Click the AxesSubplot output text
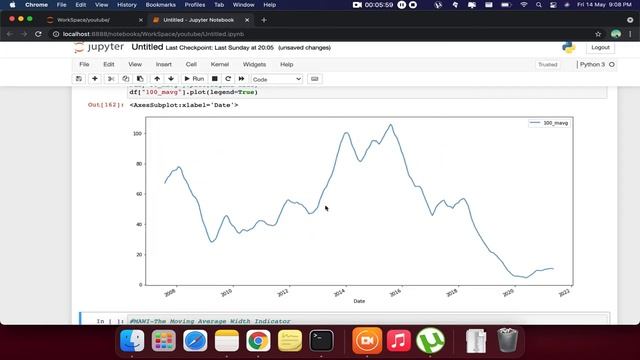The image size is (640, 360). coord(184,105)
